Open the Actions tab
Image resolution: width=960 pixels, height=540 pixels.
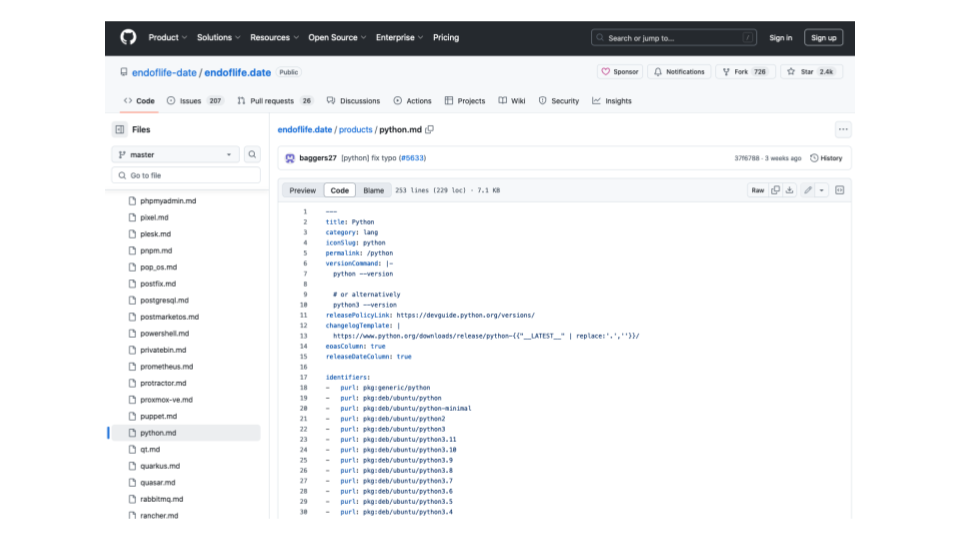[412, 101]
